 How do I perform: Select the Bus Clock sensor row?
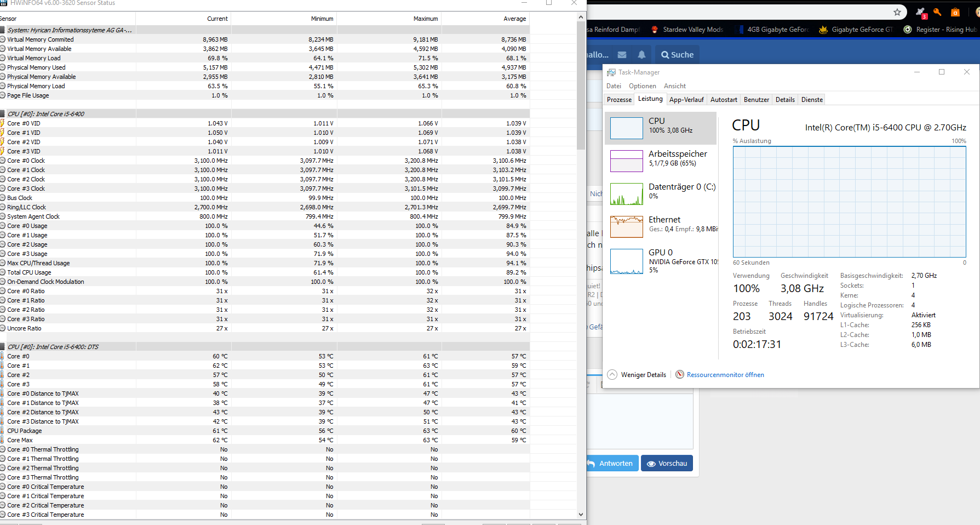[265, 198]
